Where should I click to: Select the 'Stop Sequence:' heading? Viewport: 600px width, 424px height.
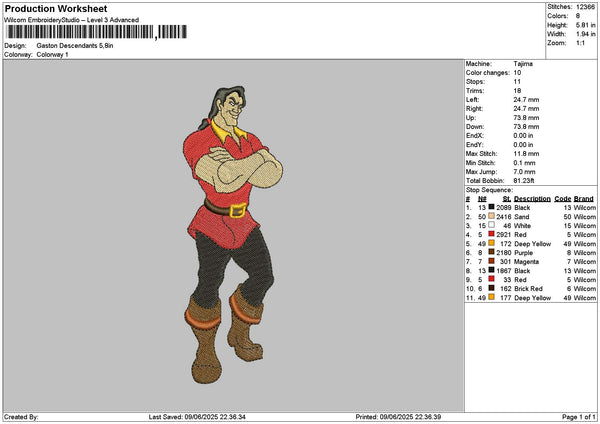tap(489, 190)
